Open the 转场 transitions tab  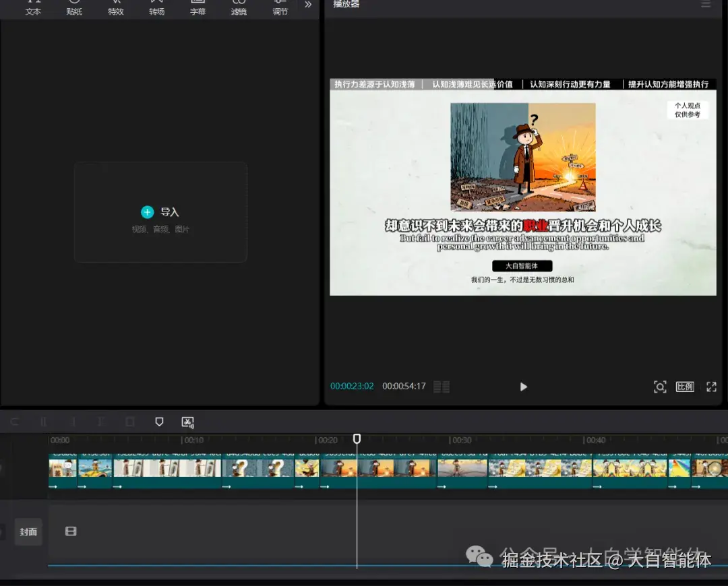point(157,8)
